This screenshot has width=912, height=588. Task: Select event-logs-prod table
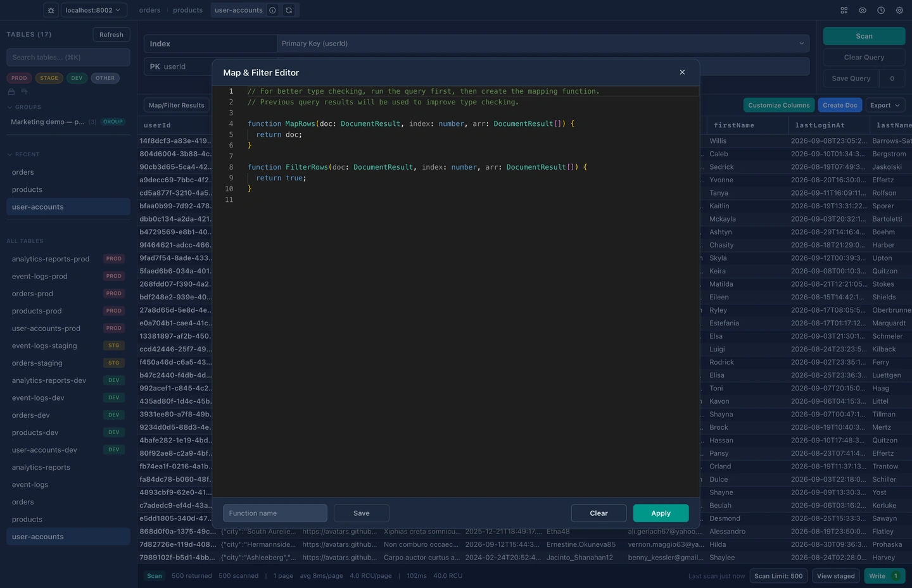click(x=68, y=276)
